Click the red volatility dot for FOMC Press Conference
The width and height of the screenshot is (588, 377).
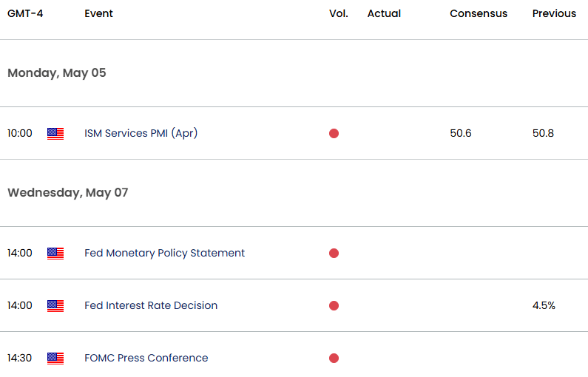pyautogui.click(x=334, y=359)
